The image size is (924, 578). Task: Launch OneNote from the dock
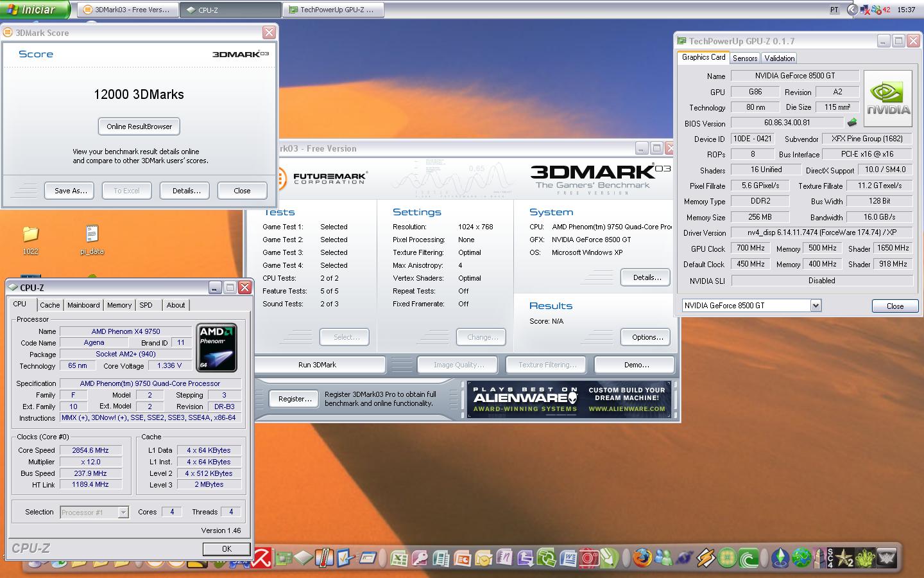click(x=504, y=557)
